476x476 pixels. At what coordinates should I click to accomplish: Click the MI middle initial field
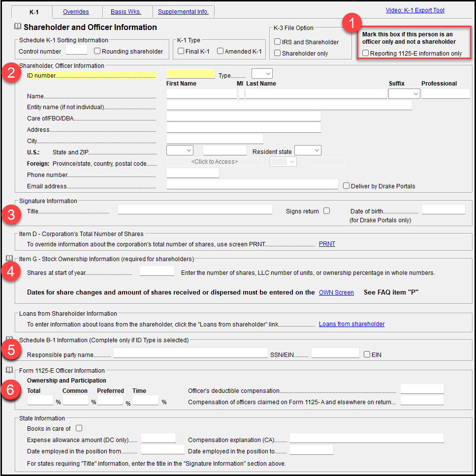tap(242, 94)
